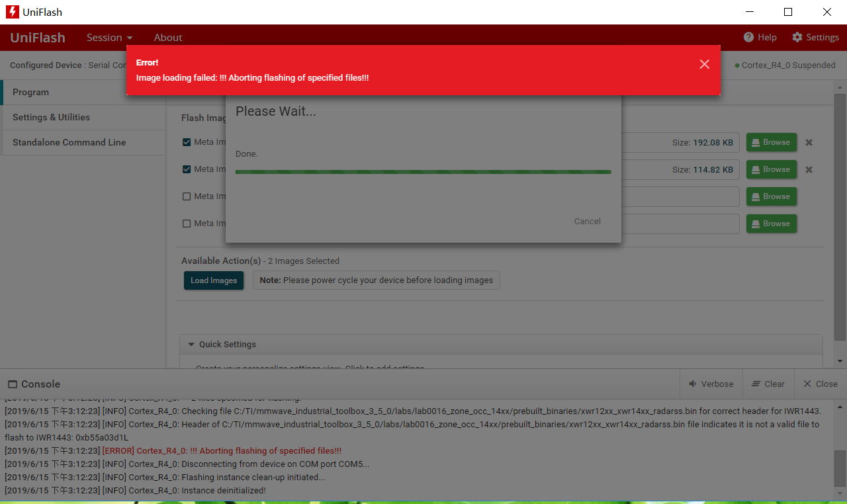This screenshot has width=847, height=504.
Task: Click 'Disconnecting from device on COM port COM5' line
Action: pyautogui.click(x=187, y=464)
